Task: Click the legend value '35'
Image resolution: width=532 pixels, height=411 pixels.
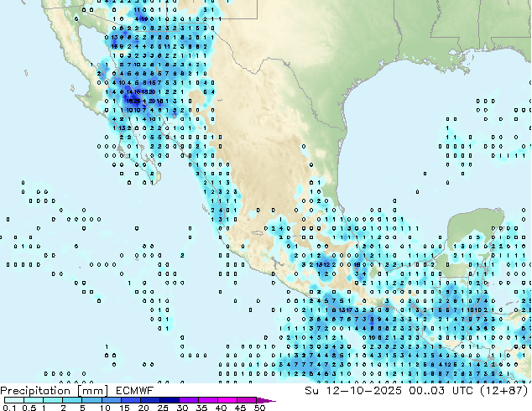Action: tap(201, 408)
